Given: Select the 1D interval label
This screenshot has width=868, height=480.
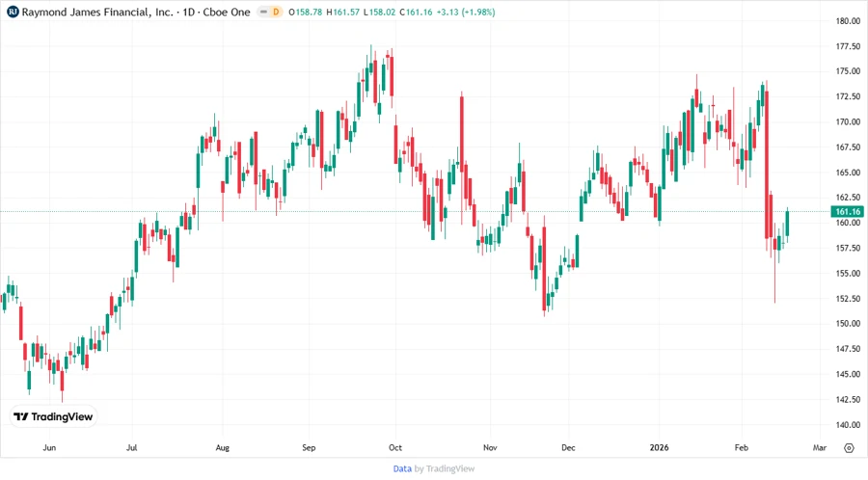Looking at the screenshot, I should pyautogui.click(x=189, y=12).
